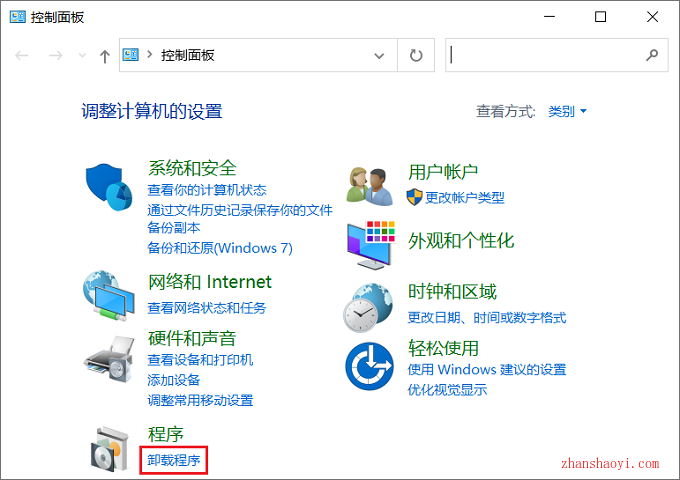This screenshot has height=480, width=680.
Task: Minimize the Control Panel window
Action: tap(549, 17)
